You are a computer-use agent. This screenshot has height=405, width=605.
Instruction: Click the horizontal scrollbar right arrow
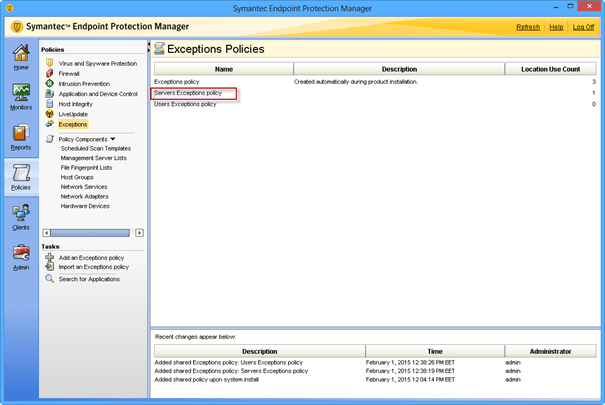[x=139, y=233]
